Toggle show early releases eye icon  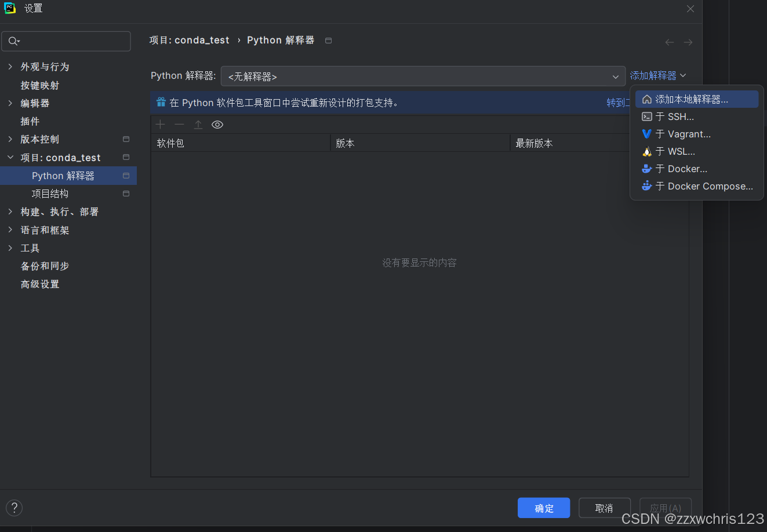pyautogui.click(x=217, y=125)
